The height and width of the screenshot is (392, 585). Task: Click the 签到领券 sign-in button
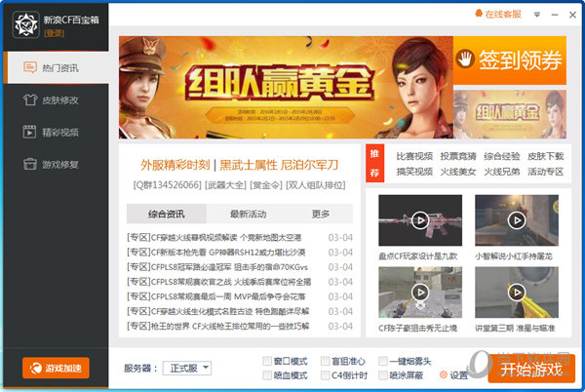click(510, 60)
